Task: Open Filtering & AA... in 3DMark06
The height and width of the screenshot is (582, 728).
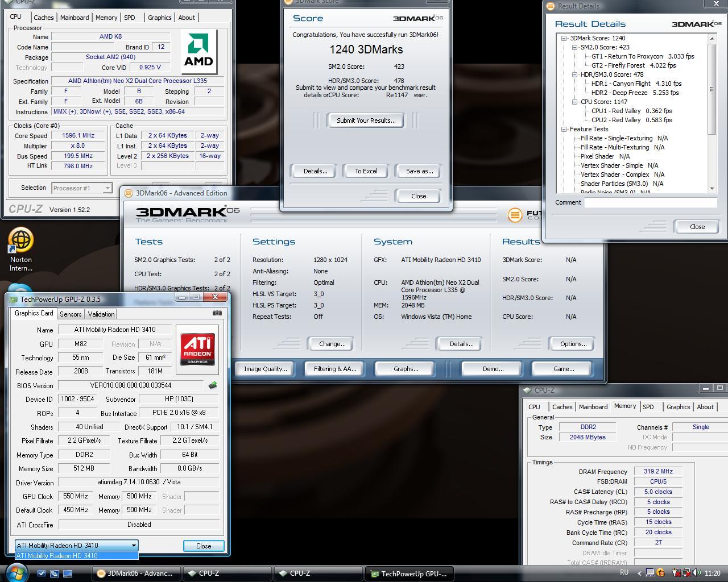Action: pyautogui.click(x=335, y=369)
